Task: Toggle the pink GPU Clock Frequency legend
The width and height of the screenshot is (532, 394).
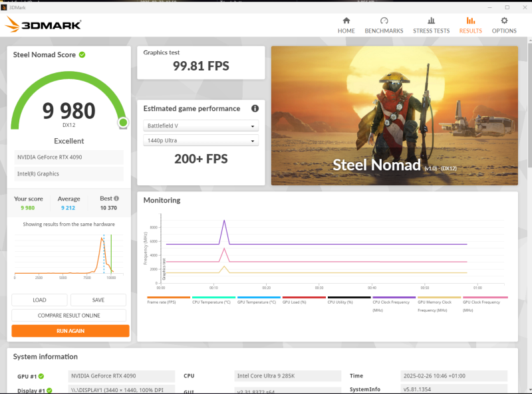Action: pos(484,304)
